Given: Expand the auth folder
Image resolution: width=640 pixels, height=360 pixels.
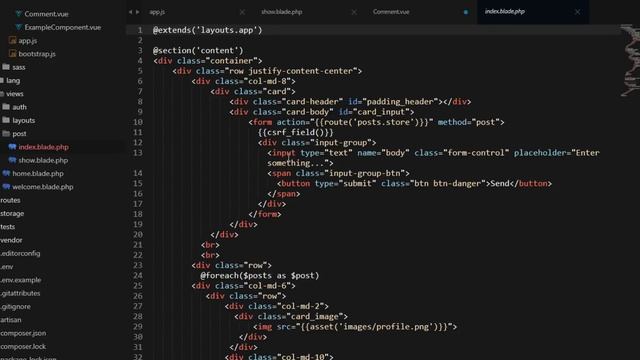Looking at the screenshot, I should tap(19, 107).
